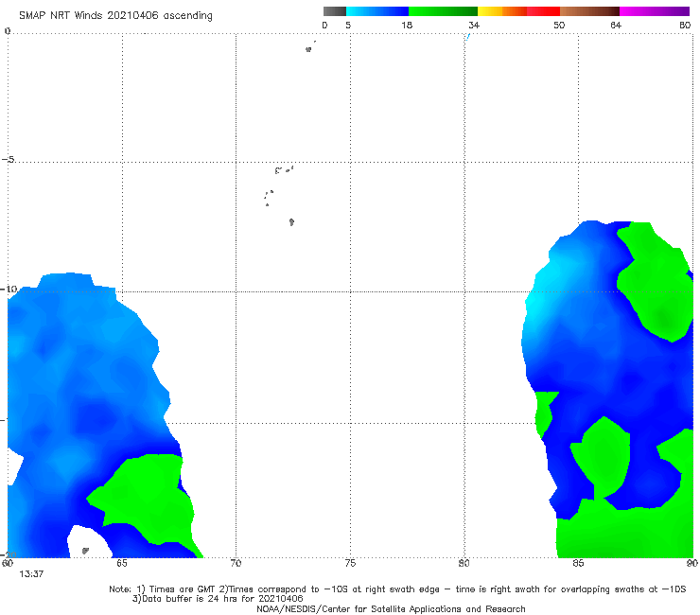Click the gray segment of the color bar
The height and width of the screenshot is (615, 700).
point(335,11)
